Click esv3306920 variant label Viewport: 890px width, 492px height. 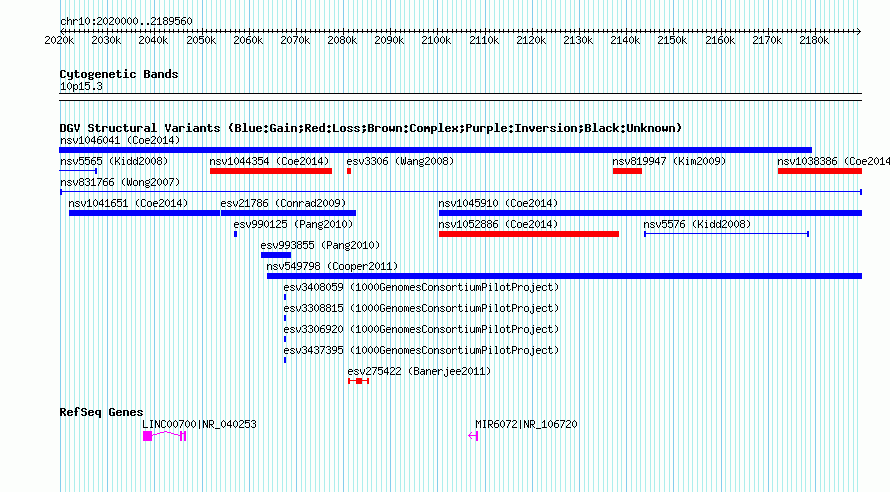tap(421, 329)
